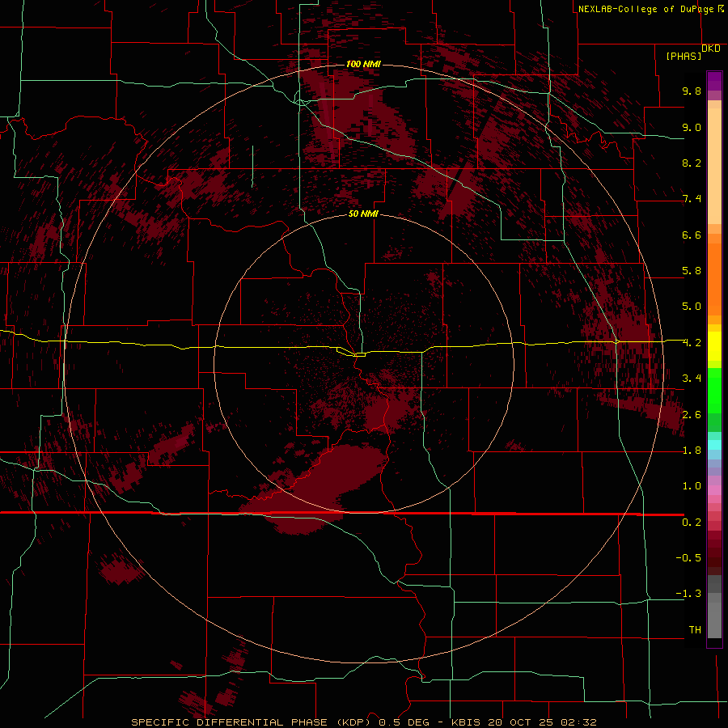Click the TH label on the color scale
The width and height of the screenshot is (728, 728).
695,630
